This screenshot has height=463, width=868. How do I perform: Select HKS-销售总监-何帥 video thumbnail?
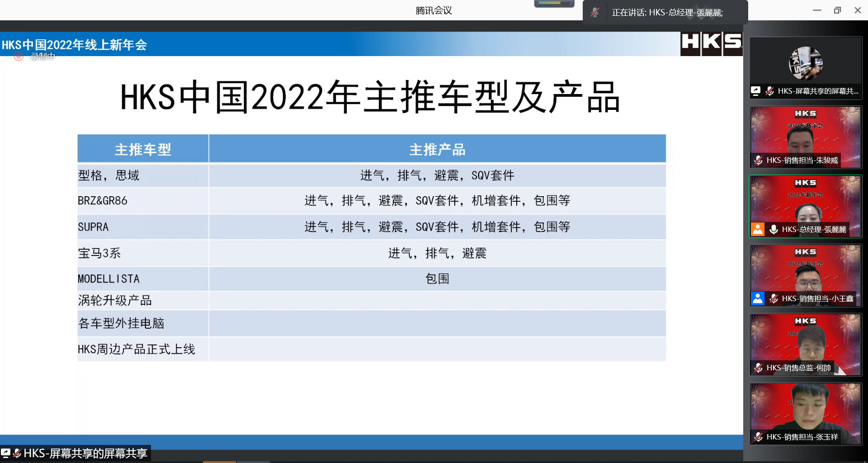(806, 344)
